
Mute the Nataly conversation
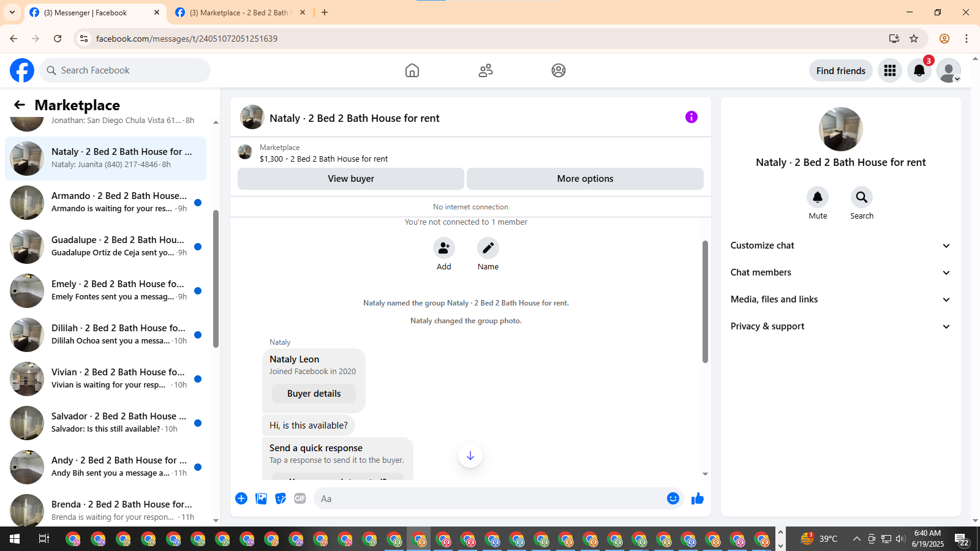818,197
